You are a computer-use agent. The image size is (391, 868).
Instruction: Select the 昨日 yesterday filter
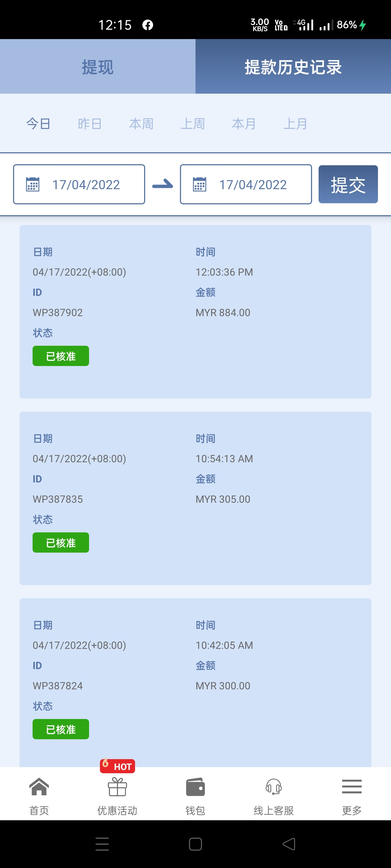click(x=89, y=124)
